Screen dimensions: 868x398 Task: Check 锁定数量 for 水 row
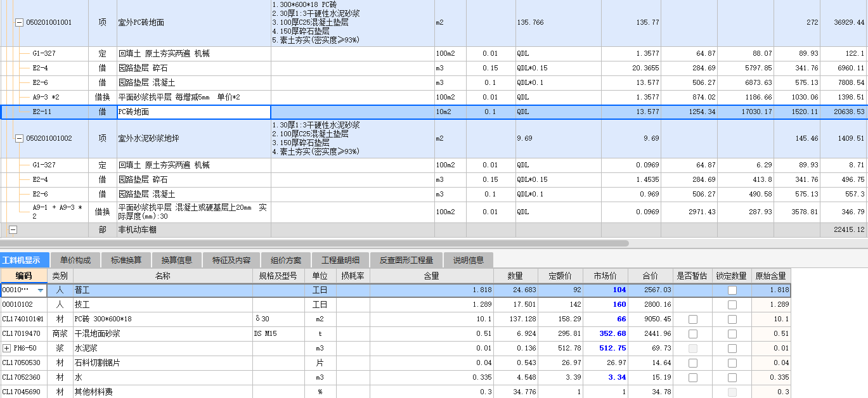coord(732,377)
